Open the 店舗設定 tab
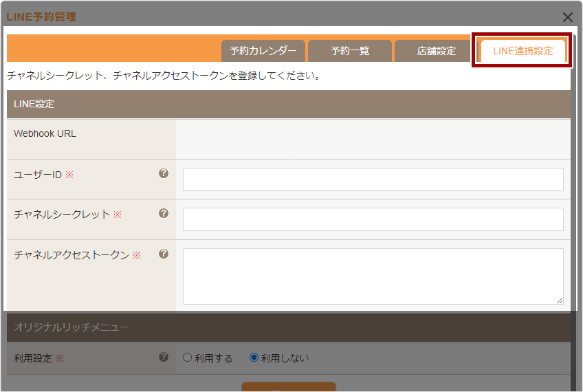Viewport: 583px width, 392px height. click(x=436, y=51)
